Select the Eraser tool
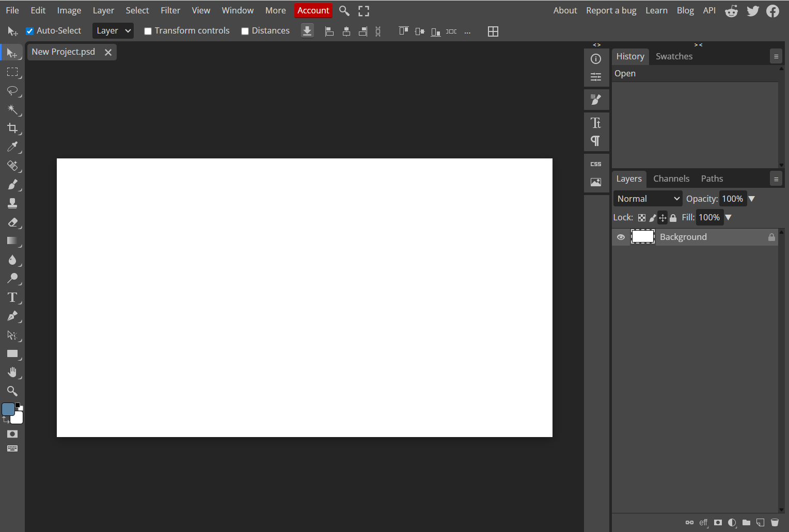This screenshot has width=789, height=532. click(x=12, y=222)
